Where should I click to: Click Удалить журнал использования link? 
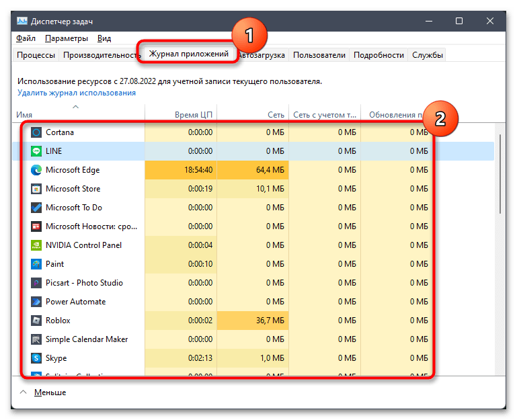[x=77, y=93]
